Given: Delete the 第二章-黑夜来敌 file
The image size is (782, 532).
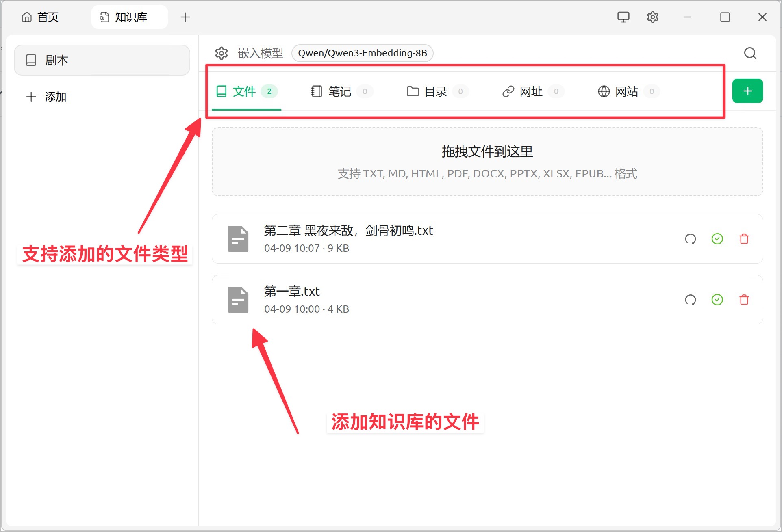Looking at the screenshot, I should pos(744,239).
